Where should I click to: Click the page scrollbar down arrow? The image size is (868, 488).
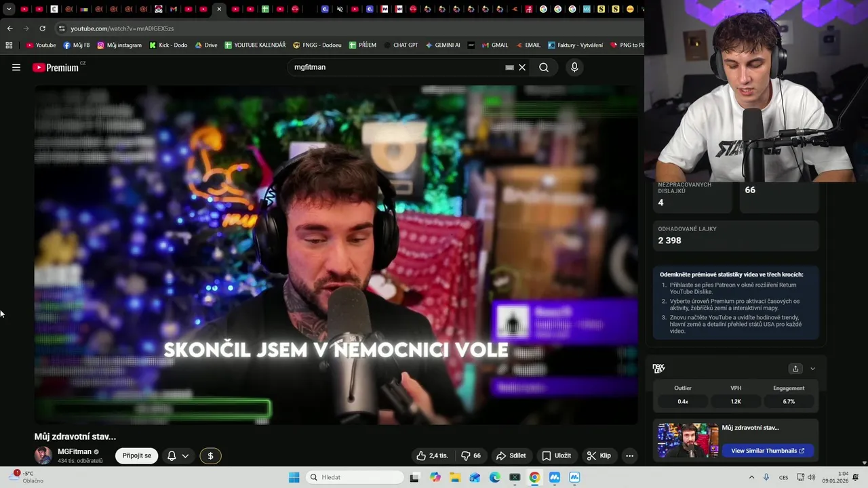(x=864, y=463)
